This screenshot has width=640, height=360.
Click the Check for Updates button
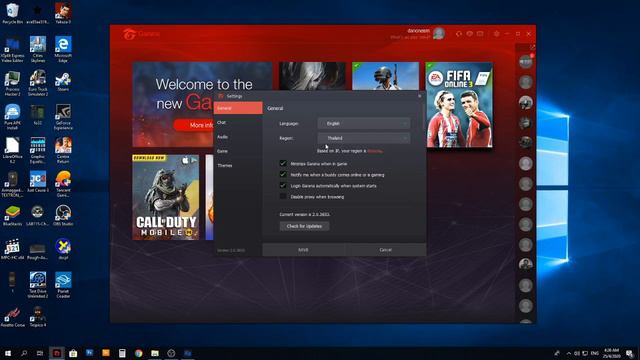(x=304, y=226)
